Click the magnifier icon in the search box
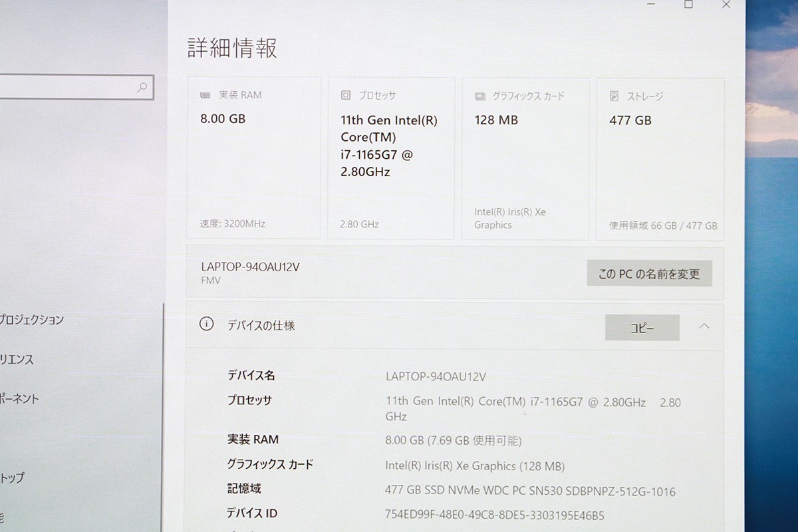Viewport: 798px width, 532px height. [x=142, y=87]
